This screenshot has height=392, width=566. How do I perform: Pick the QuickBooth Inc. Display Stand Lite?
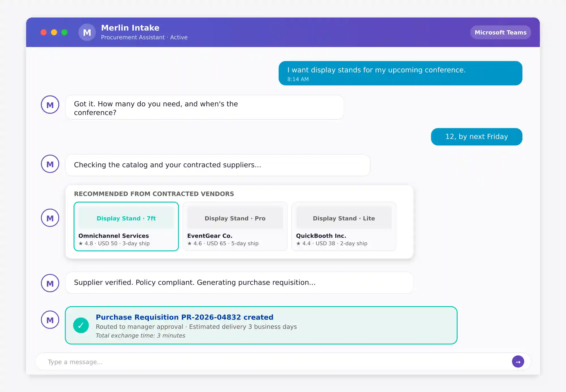tap(344, 226)
